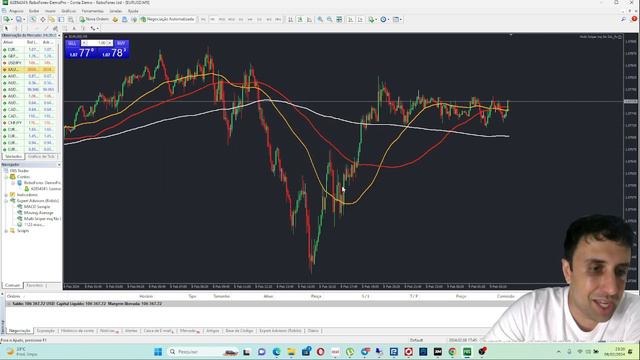Image resolution: width=640 pixels, height=360 pixels.
Task: Switch to Gráfico de Tick tab
Action: pos(41,156)
